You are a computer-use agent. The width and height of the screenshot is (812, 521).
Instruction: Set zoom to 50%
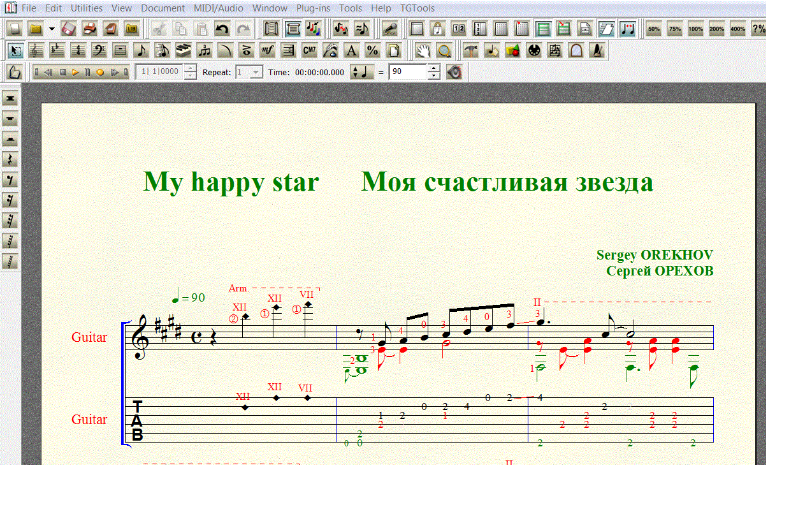(x=654, y=29)
